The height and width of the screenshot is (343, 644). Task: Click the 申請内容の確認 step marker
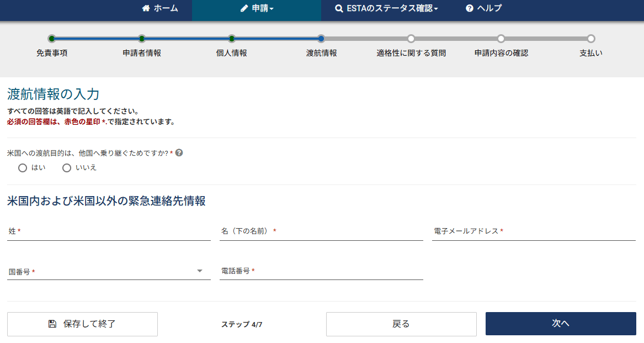tap(501, 39)
